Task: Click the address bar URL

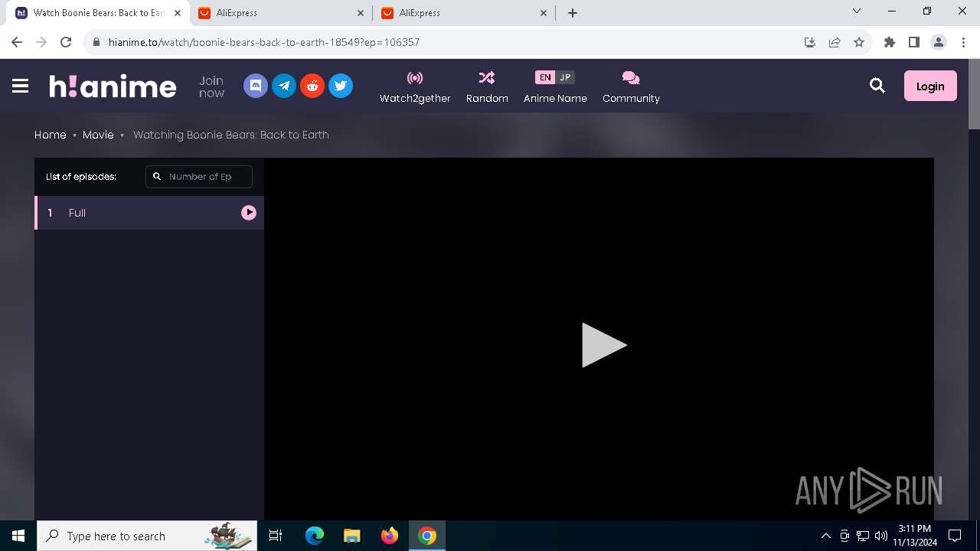Action: point(264,42)
